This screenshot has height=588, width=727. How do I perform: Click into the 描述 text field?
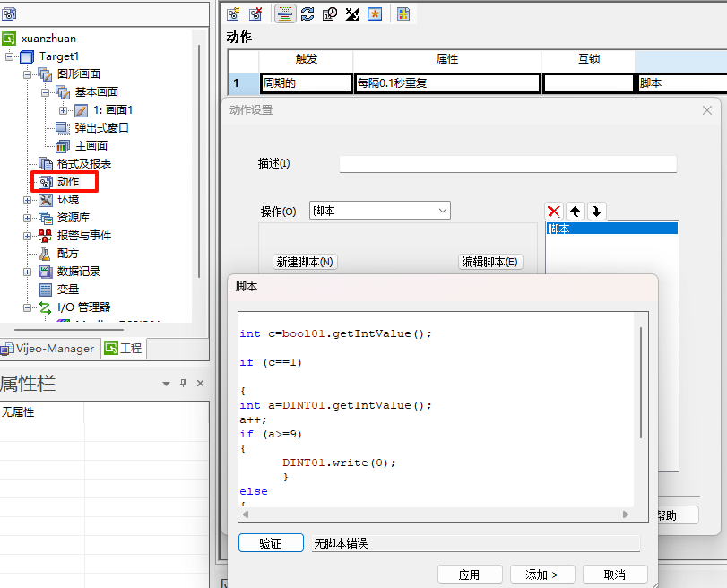(x=507, y=164)
